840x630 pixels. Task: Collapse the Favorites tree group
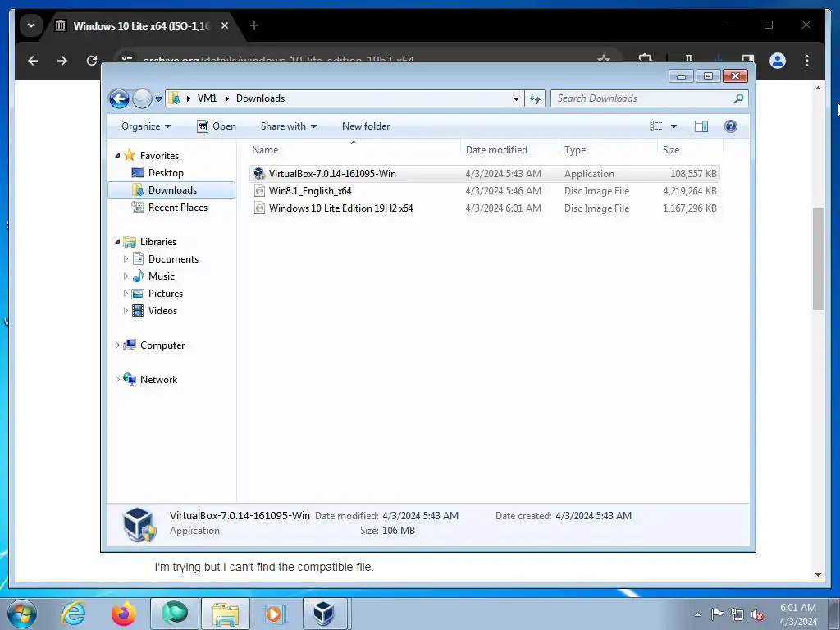[x=117, y=156]
